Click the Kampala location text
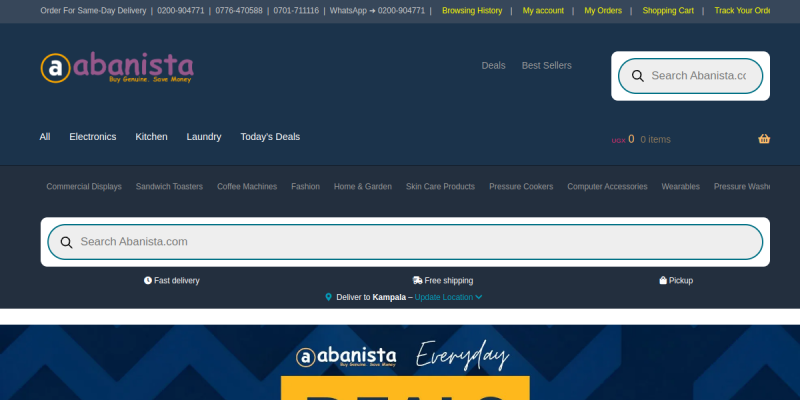Image resolution: width=800 pixels, height=400 pixels. pos(389,297)
